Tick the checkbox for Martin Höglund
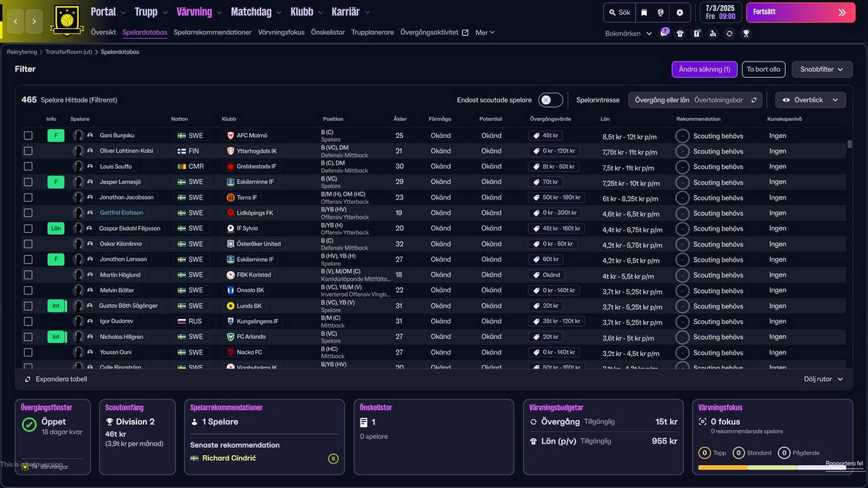The height and width of the screenshot is (488, 868). click(x=28, y=275)
